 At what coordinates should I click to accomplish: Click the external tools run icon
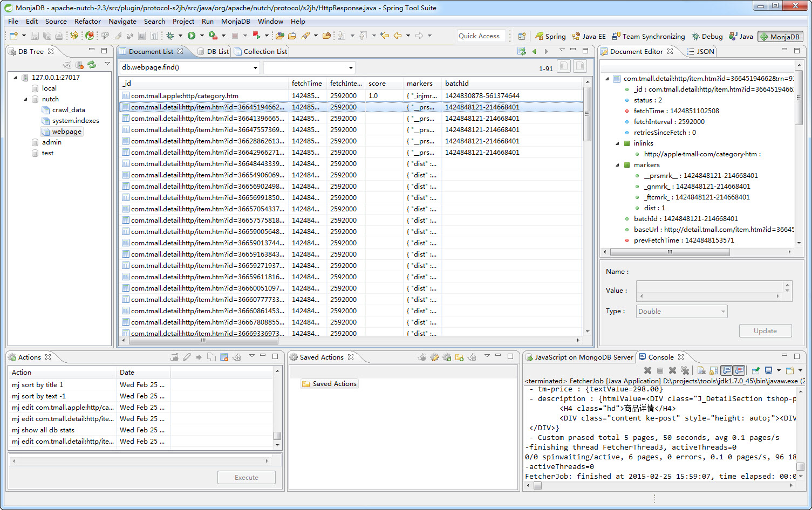point(213,36)
